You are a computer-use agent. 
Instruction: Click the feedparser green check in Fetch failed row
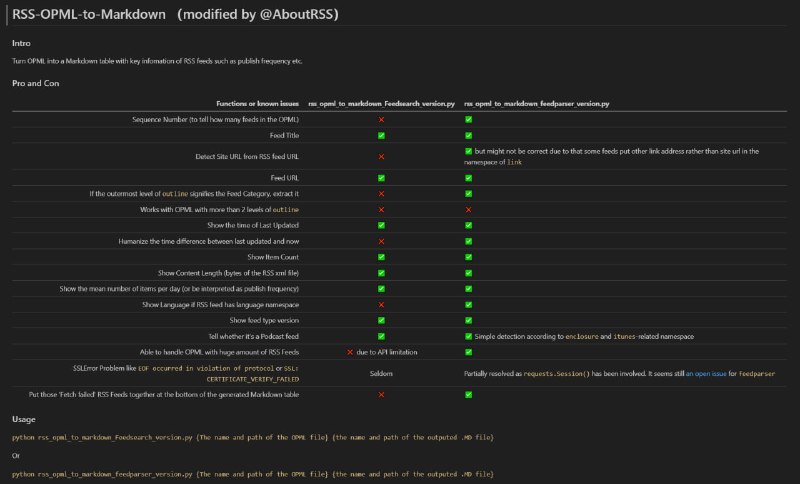coord(468,395)
